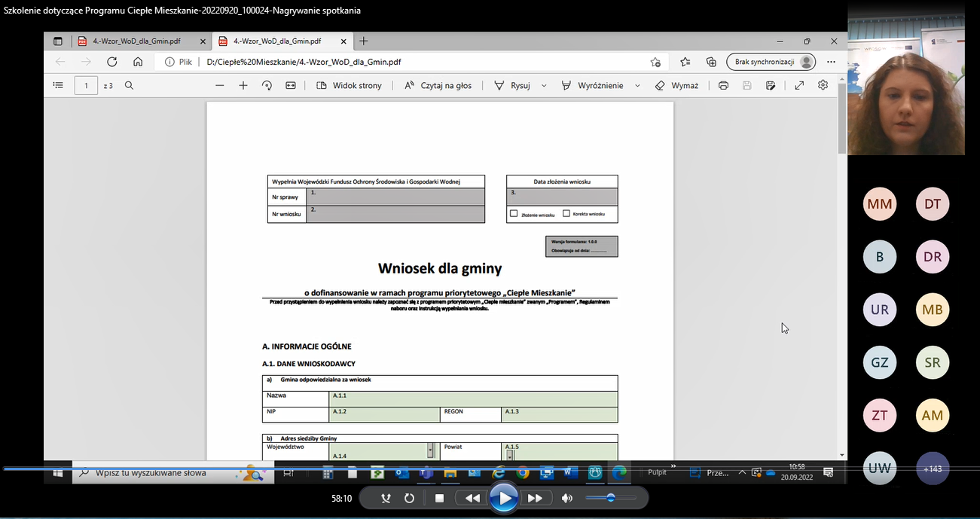Click the zoom out minus icon
980x519 pixels.
(220, 86)
